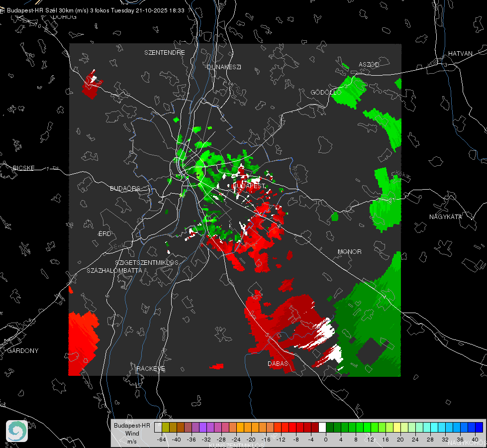The height and width of the screenshot is (448, 487).
Task: Click the SZENTENDRE city label
Action: 165,53
